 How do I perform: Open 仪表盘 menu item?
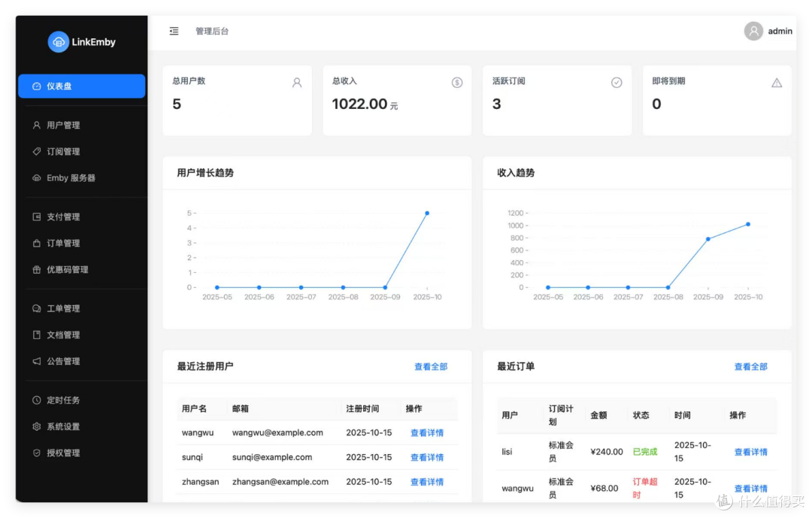tap(82, 86)
